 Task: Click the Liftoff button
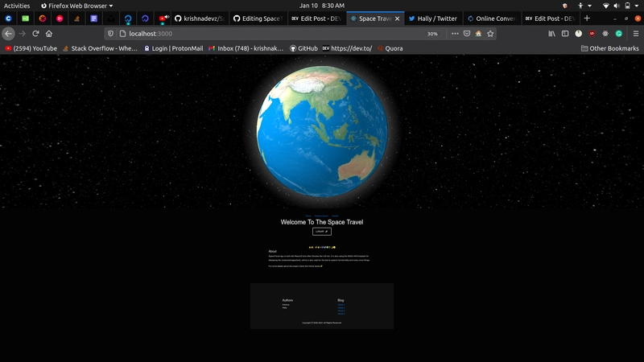tap(322, 231)
